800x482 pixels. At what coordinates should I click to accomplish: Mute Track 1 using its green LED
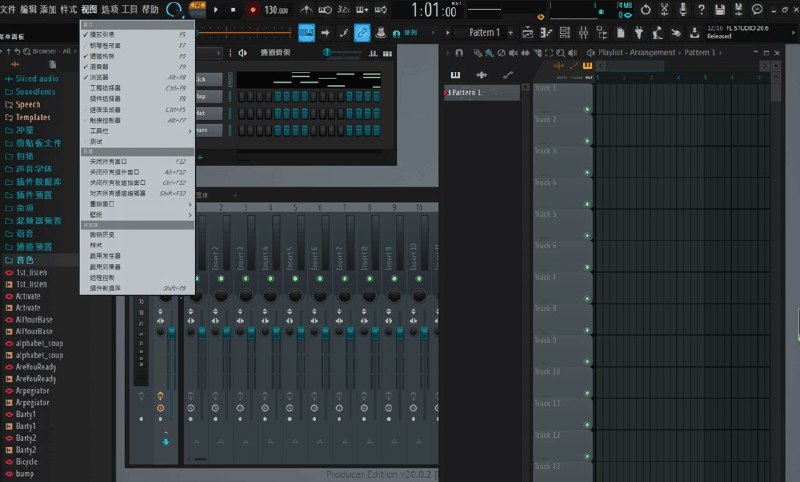point(587,109)
